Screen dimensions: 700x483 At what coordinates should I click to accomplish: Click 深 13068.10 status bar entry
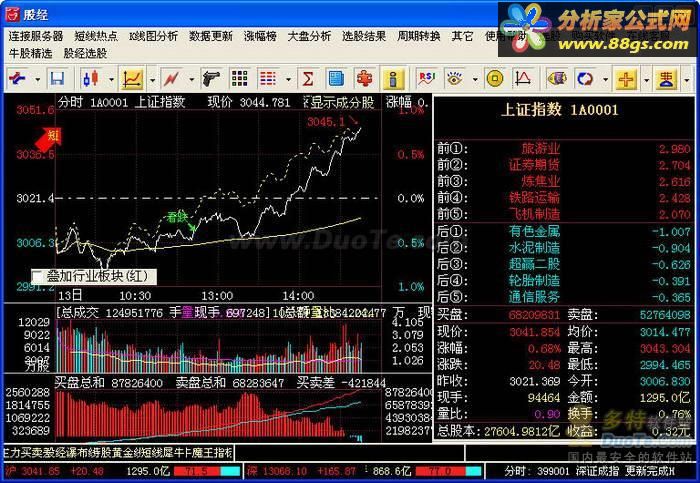click(x=301, y=471)
